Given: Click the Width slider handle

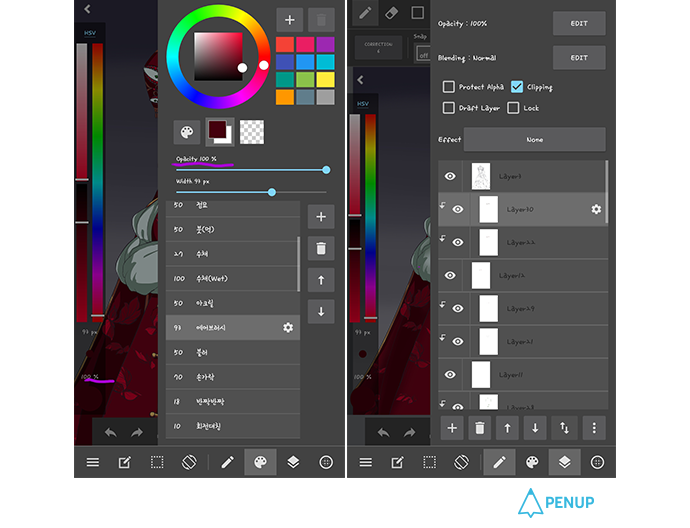Looking at the screenshot, I should pyautogui.click(x=272, y=192).
